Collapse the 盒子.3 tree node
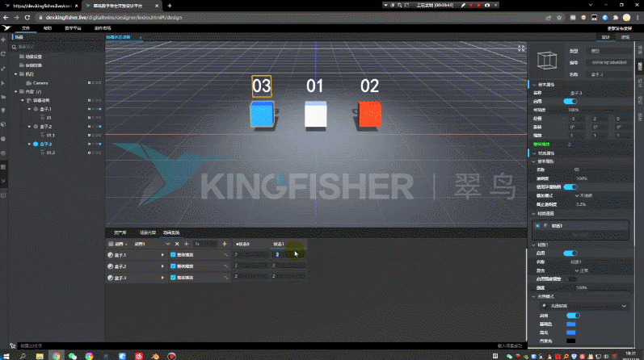The height and width of the screenshot is (360, 644). tap(29, 144)
